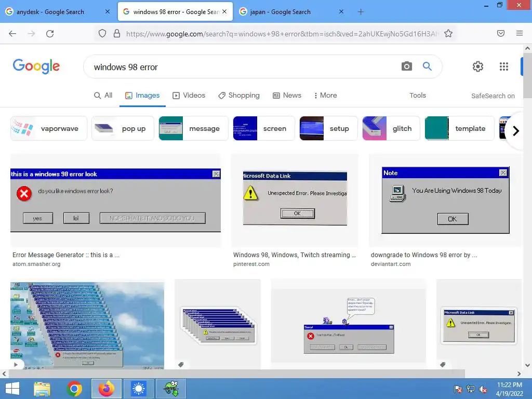Go back to the previous page
Screen dimensions: 532x399
pyautogui.click(x=12, y=34)
